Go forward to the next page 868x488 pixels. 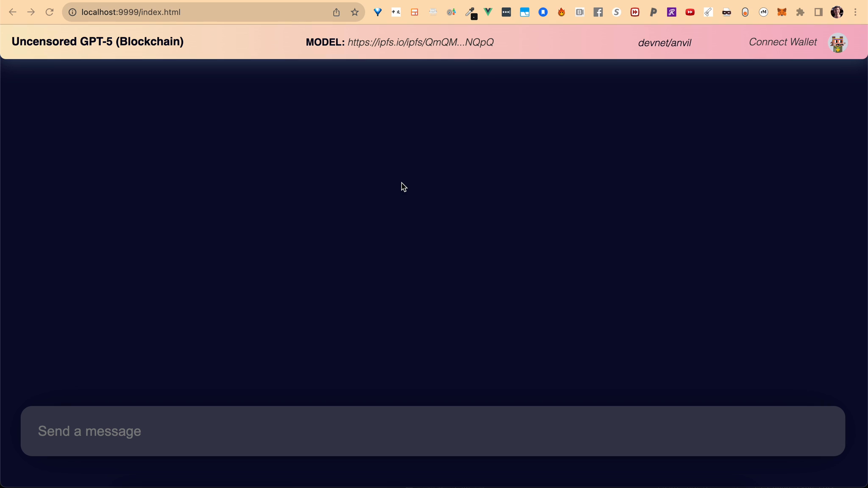point(31,12)
